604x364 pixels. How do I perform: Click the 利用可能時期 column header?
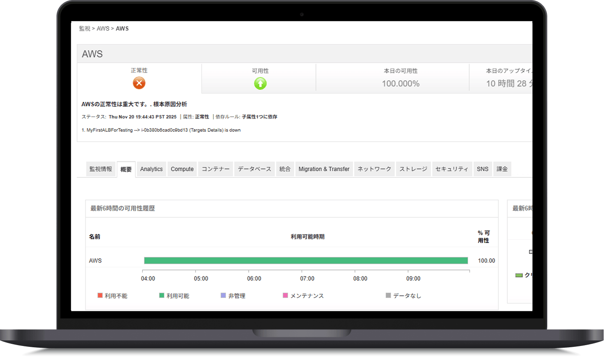(x=308, y=237)
